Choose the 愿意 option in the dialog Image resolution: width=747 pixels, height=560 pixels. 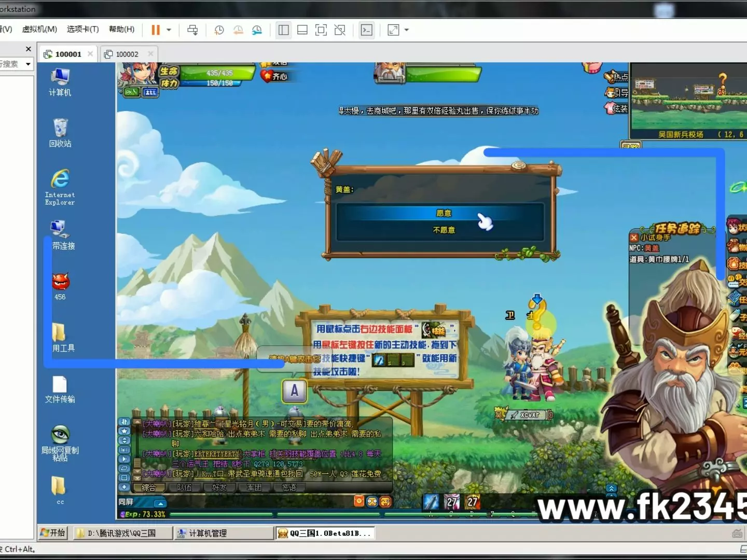pos(444,213)
